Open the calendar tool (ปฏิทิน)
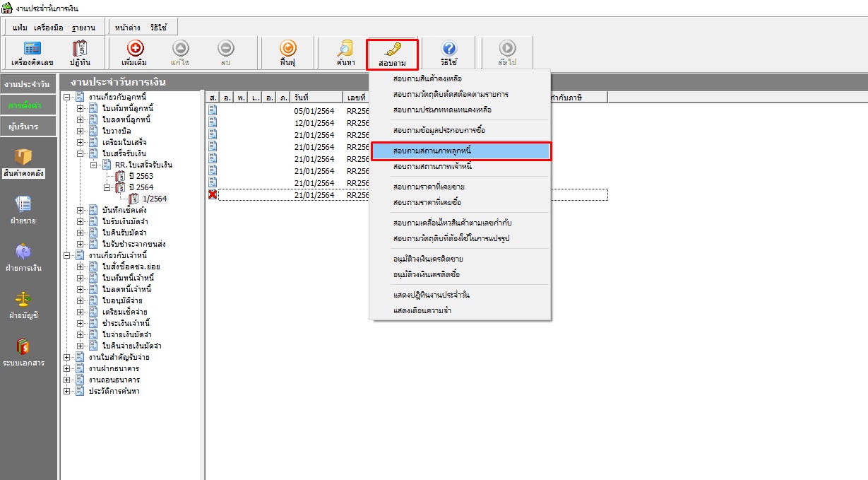 point(80,52)
